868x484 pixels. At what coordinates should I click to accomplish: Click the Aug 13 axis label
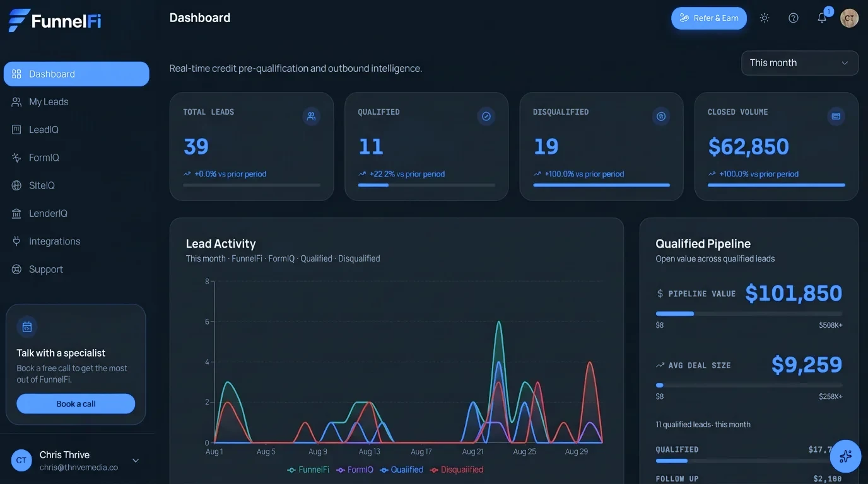369,452
